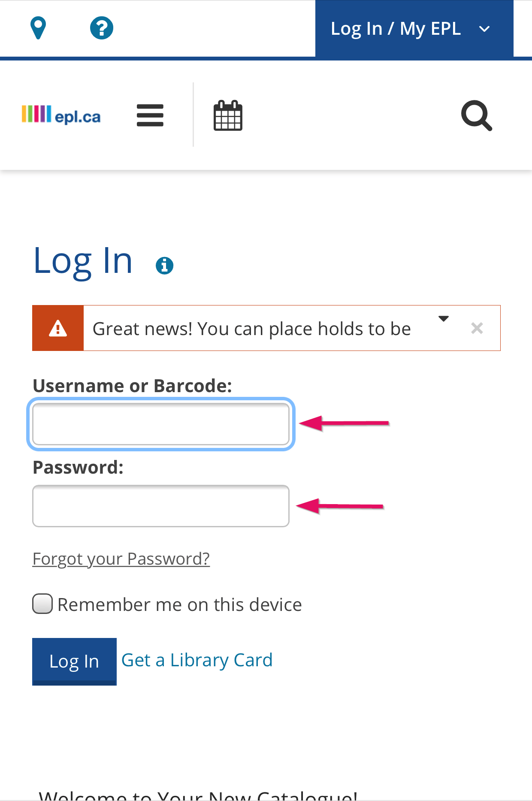The height and width of the screenshot is (801, 532).
Task: Click the Great news alert text
Action: 252,329
